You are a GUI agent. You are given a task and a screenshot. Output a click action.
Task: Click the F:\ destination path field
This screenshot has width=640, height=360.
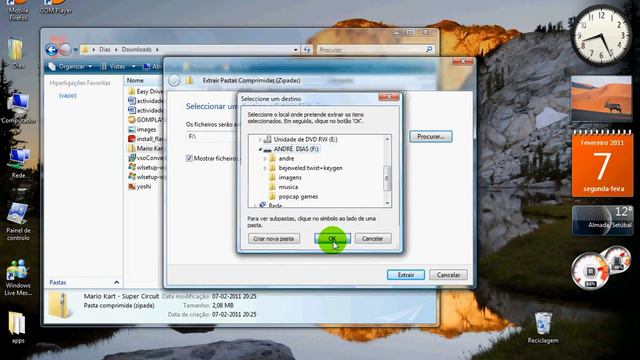point(212,136)
